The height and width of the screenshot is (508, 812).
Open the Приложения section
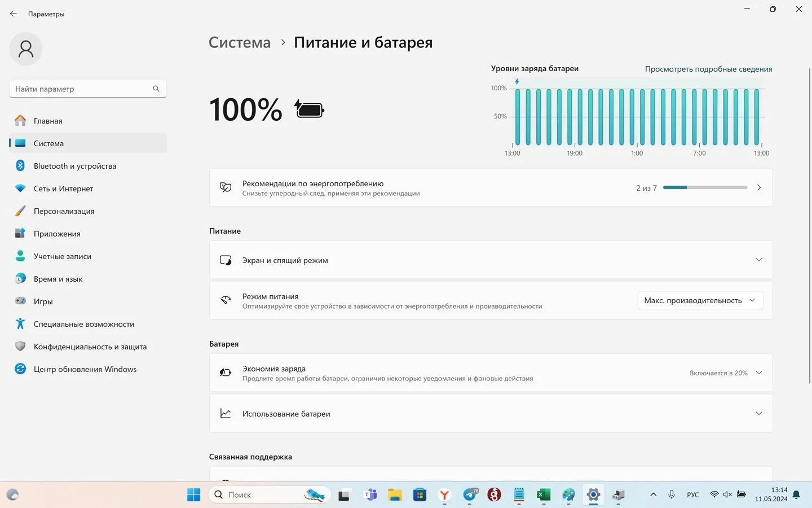pos(88,234)
